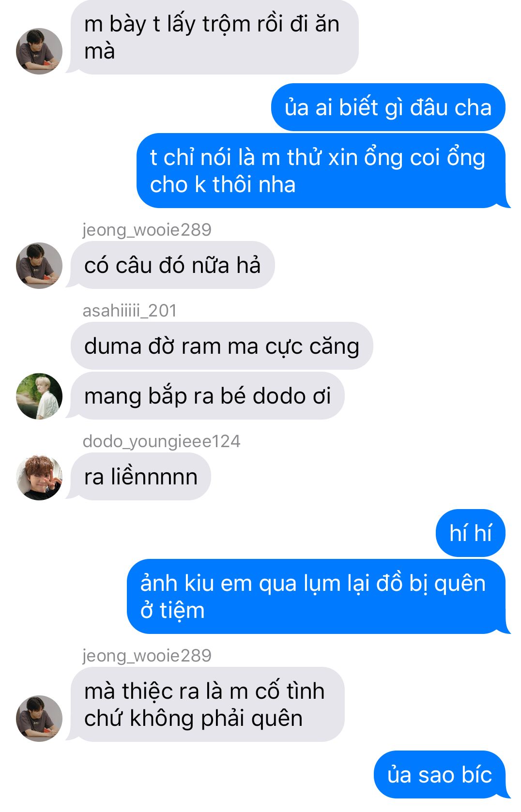Tap the message 'mang bắp ra bé dodo ơi'
Viewport: 521px width, 812px height.
pyautogui.click(x=208, y=396)
